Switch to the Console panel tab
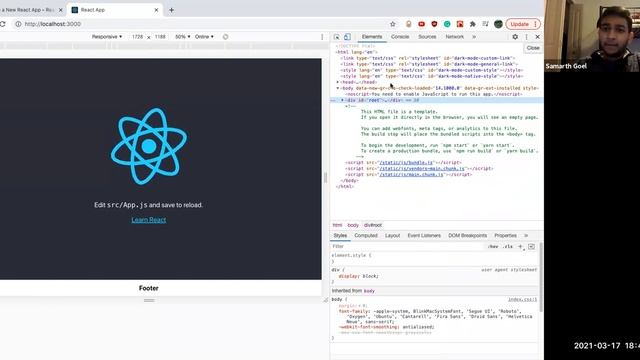Viewport: 640px width, 360px height. pyautogui.click(x=400, y=37)
